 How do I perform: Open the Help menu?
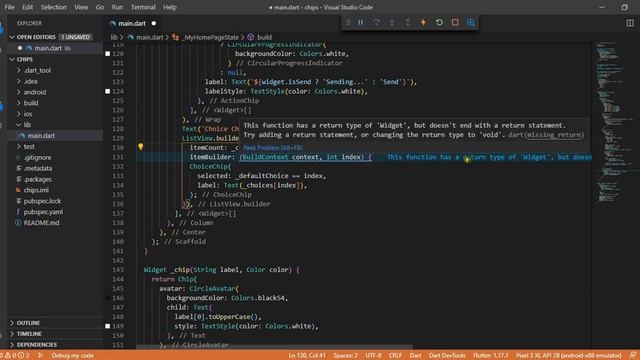170,7
